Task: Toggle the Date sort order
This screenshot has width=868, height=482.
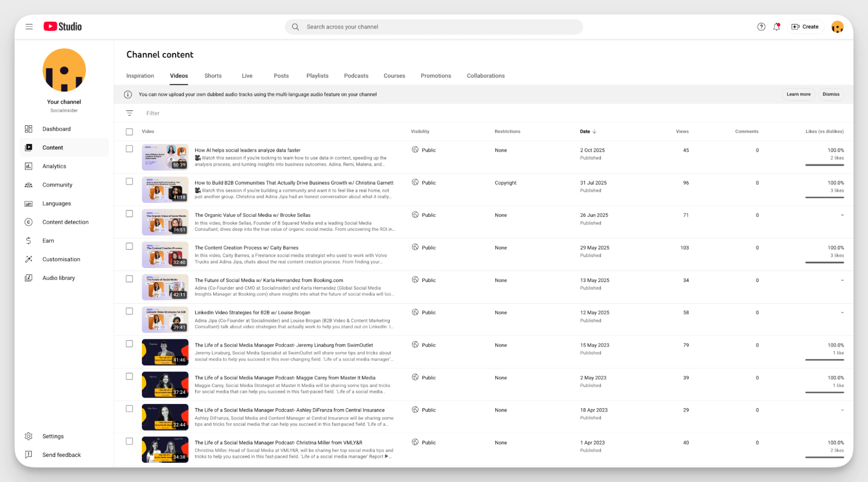Action: pos(587,131)
